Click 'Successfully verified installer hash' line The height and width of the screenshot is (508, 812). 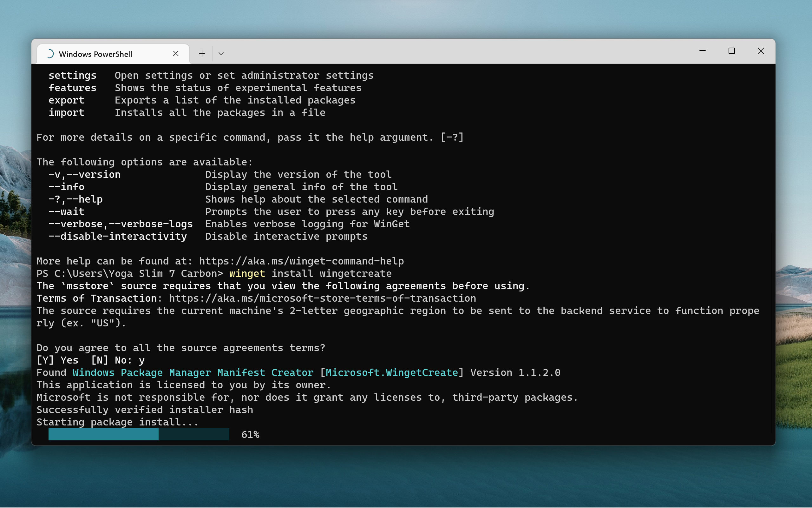[x=145, y=410]
